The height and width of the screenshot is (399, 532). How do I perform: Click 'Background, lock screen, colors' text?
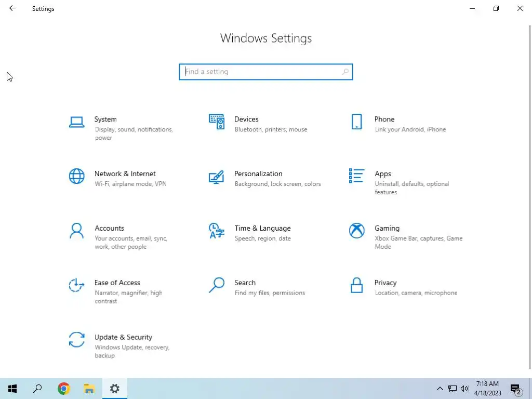(x=277, y=183)
